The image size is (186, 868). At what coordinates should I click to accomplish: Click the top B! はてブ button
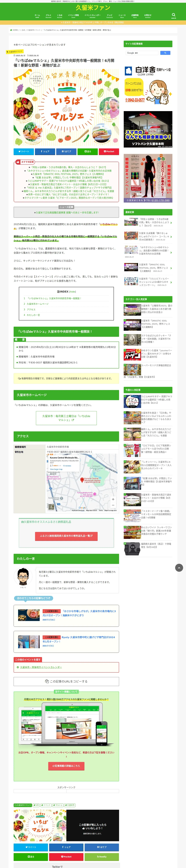click(66, 152)
